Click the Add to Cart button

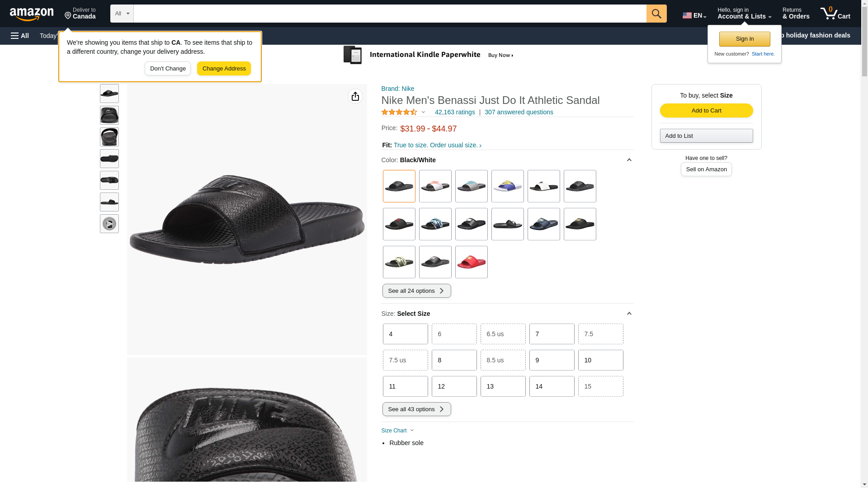(706, 111)
